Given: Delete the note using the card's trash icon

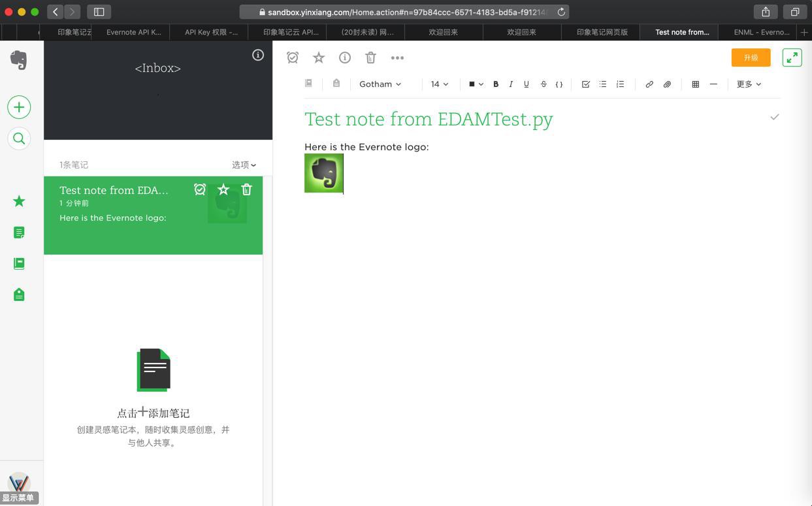Looking at the screenshot, I should point(246,189).
